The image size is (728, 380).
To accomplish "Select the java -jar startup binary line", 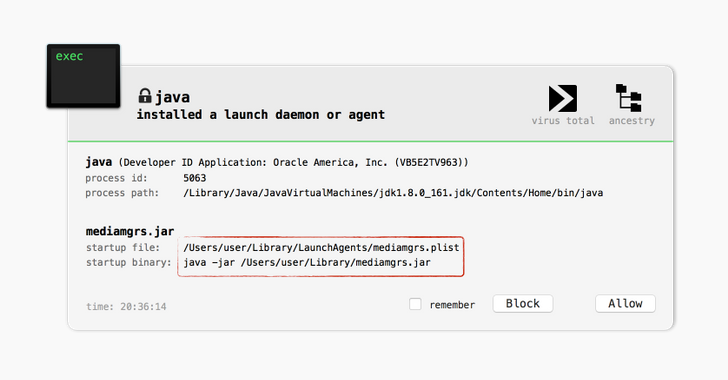I will (x=307, y=262).
